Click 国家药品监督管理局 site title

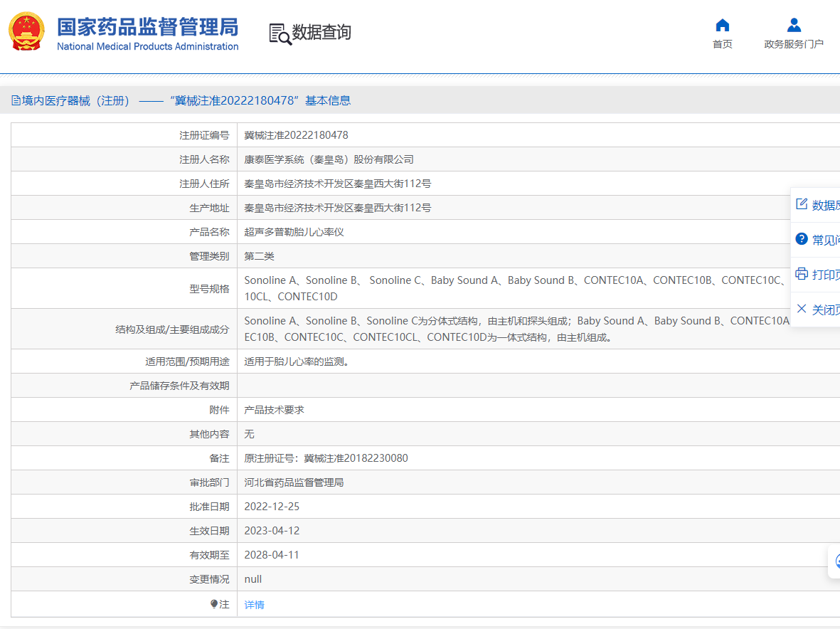[148, 27]
